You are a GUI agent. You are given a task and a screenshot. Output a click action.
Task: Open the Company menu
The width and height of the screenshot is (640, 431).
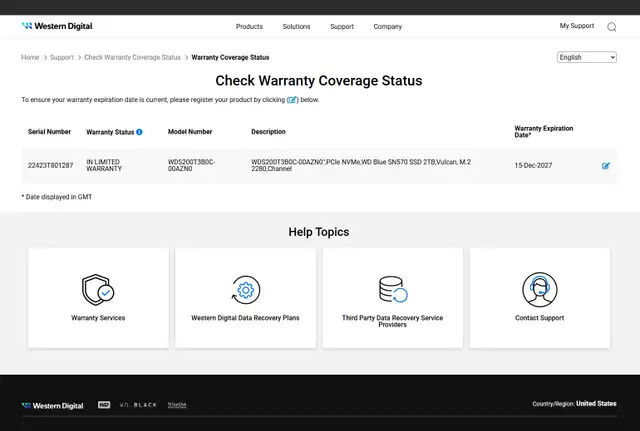pyautogui.click(x=388, y=27)
